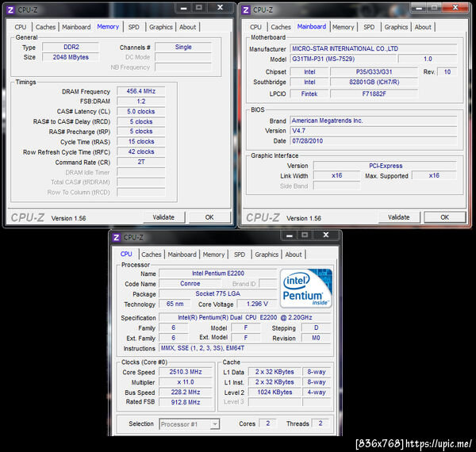Close the Mainboard CPU-Z window
This screenshot has width=476, height=452.
click(455, 8)
